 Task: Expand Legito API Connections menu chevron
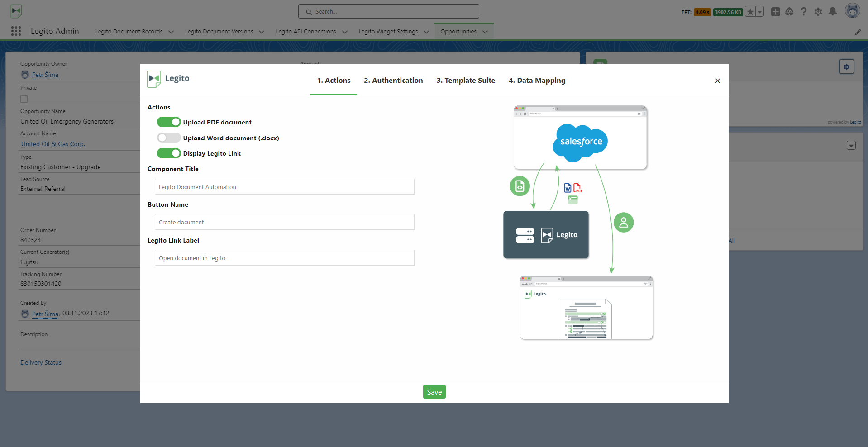[x=345, y=32]
